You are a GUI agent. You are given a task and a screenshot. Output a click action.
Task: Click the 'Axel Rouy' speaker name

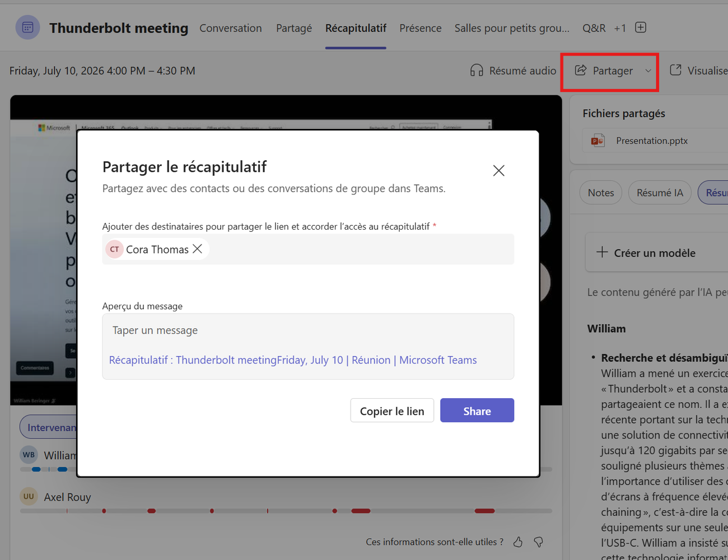67,497
